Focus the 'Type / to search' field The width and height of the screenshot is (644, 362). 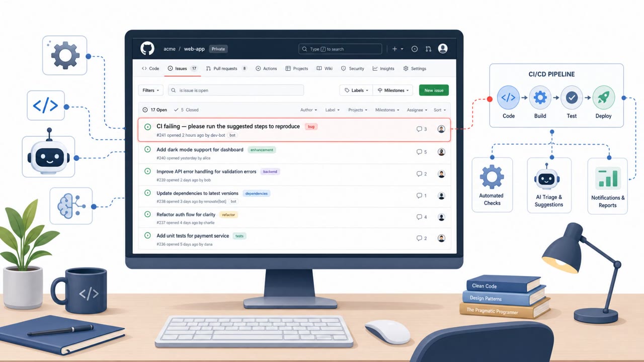pos(340,49)
